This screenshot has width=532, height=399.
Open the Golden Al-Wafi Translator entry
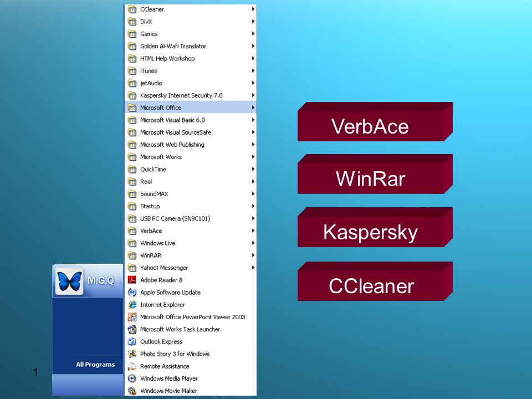[191, 46]
